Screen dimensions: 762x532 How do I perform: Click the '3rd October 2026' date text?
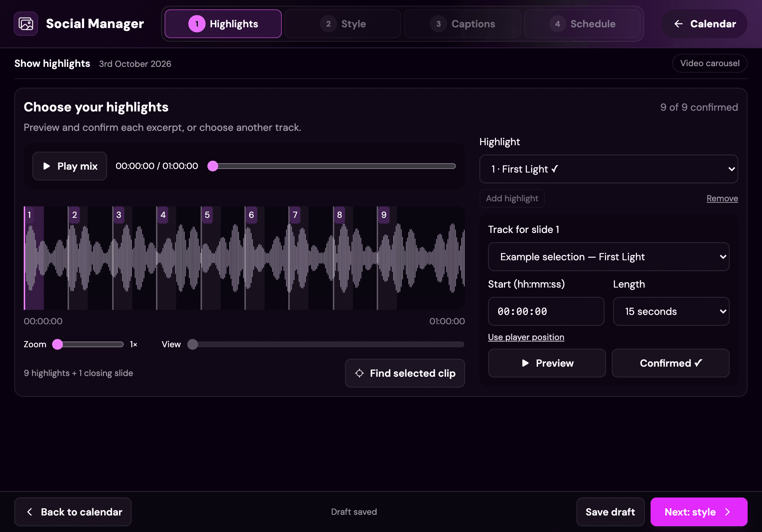pos(135,64)
